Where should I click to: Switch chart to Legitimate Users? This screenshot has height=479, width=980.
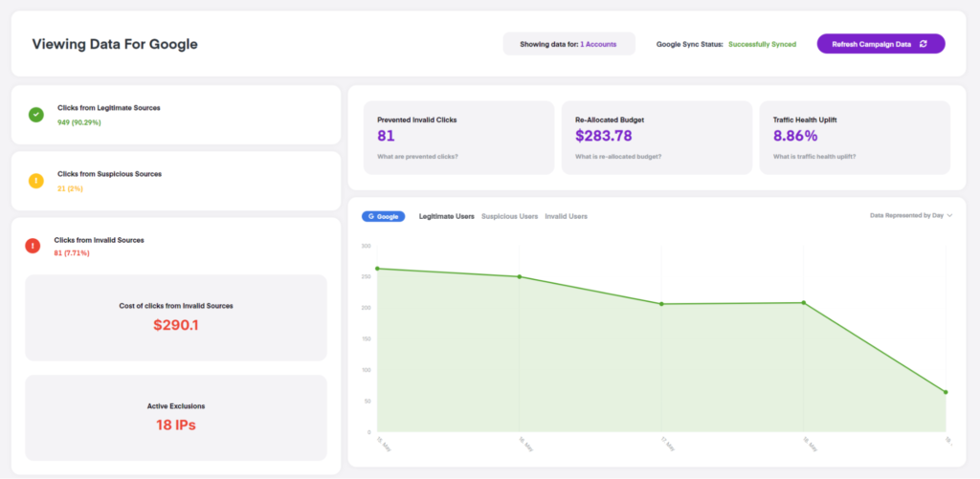tap(446, 217)
